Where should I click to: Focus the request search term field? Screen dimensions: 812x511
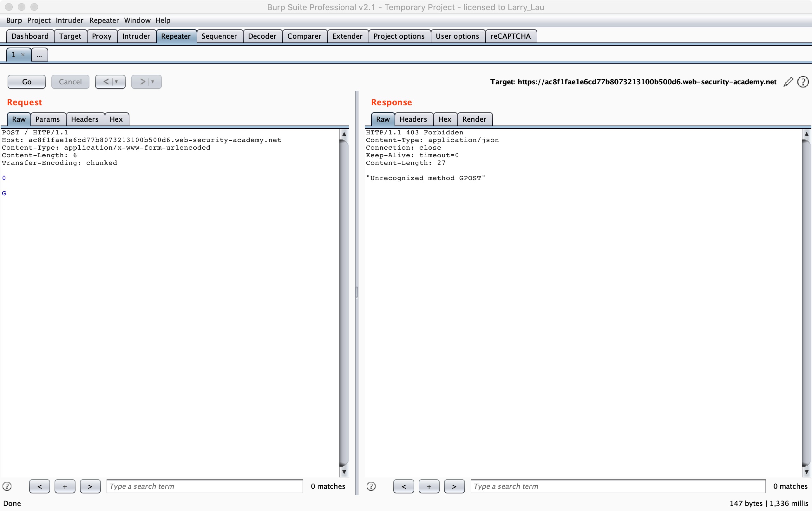tap(205, 486)
